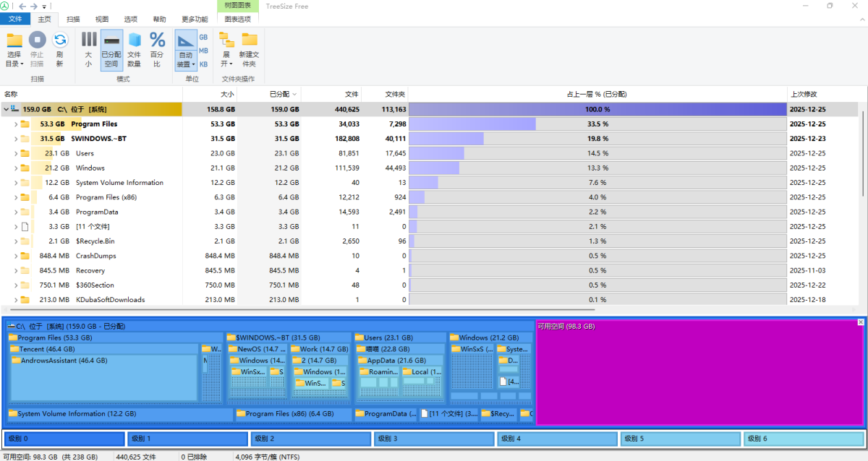
Task: Click the 刷新 (refresh) scan icon
Action: [x=60, y=40]
